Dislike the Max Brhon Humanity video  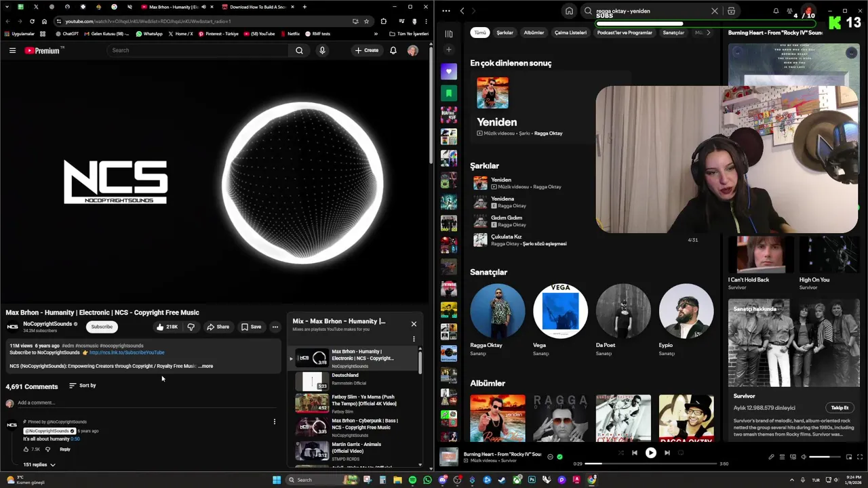pyautogui.click(x=191, y=327)
